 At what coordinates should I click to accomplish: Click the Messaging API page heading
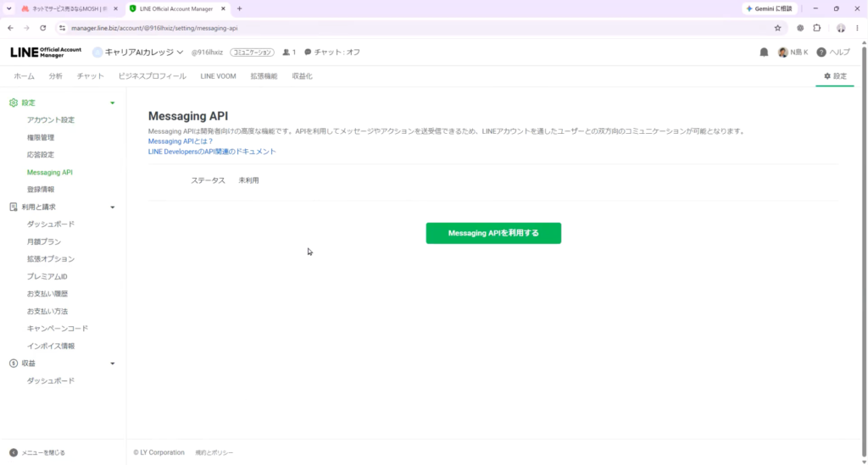(x=187, y=116)
